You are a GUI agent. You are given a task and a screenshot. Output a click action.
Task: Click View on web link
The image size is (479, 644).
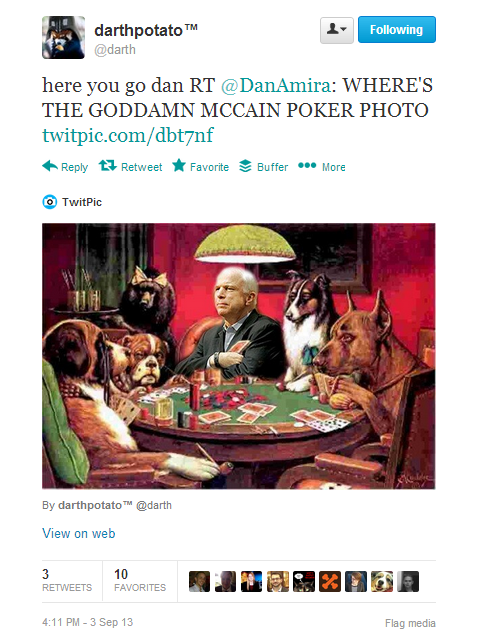point(78,534)
